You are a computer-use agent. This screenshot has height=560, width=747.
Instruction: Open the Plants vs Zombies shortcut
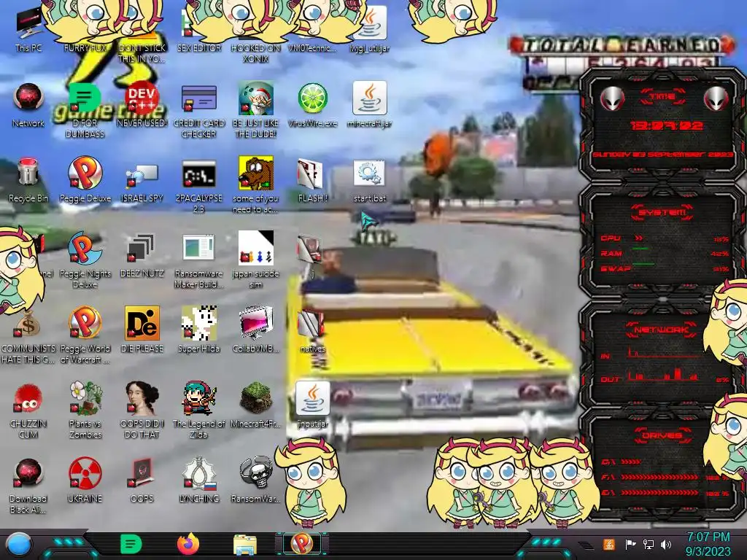85,410
